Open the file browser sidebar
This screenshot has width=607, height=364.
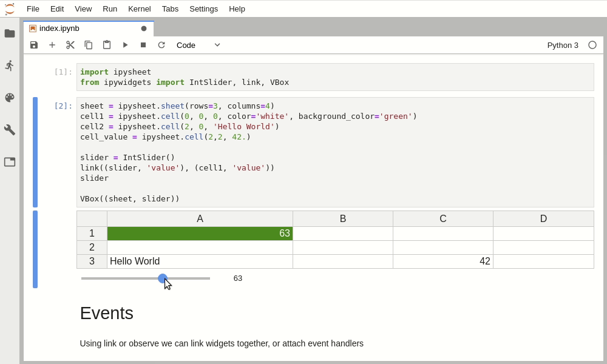point(10,33)
